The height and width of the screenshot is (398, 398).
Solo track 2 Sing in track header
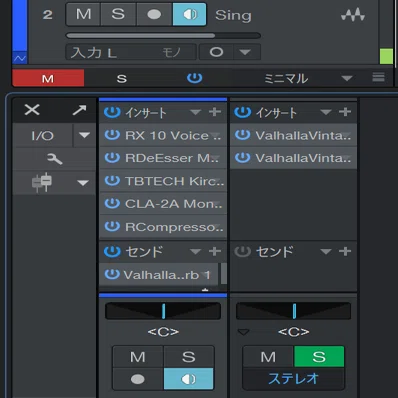click(x=118, y=14)
